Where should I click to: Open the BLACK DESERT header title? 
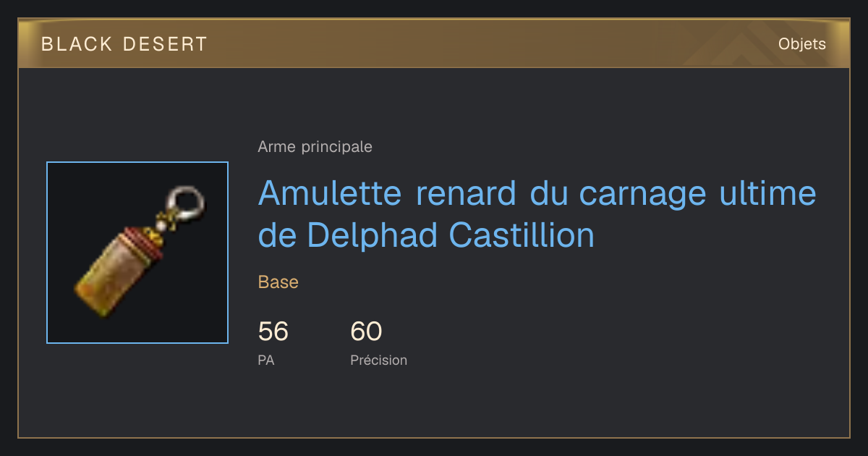(x=124, y=44)
